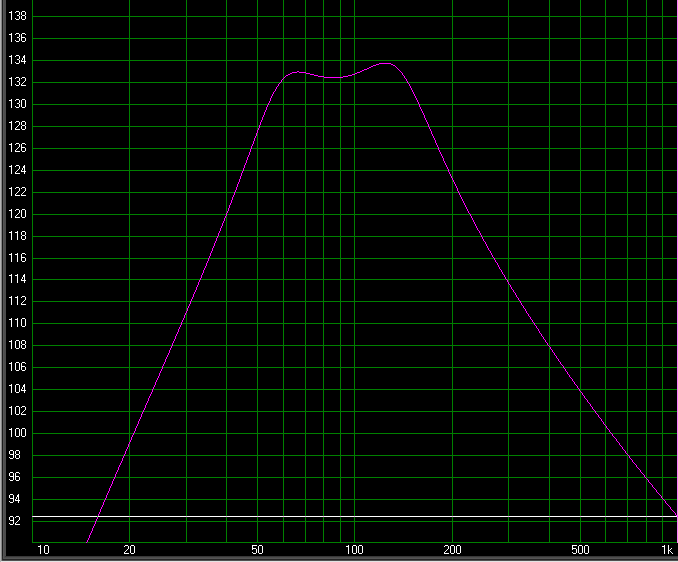Click the 500 Hz frequency label
The image size is (678, 562).
(x=580, y=550)
